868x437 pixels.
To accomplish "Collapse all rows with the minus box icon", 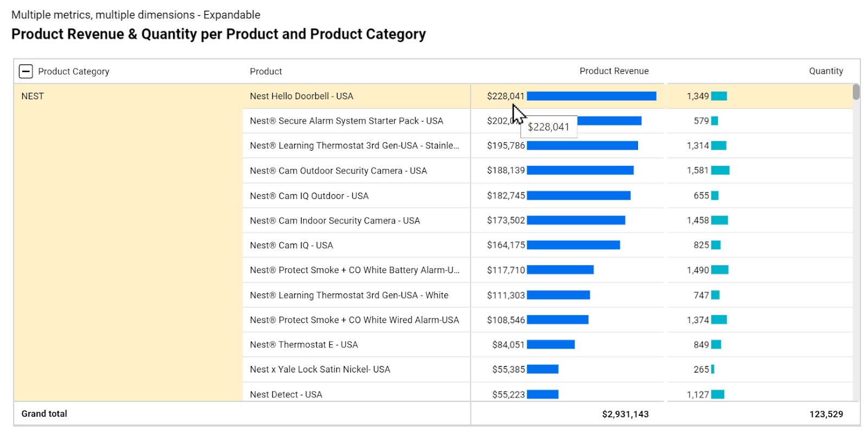I will click(x=25, y=71).
